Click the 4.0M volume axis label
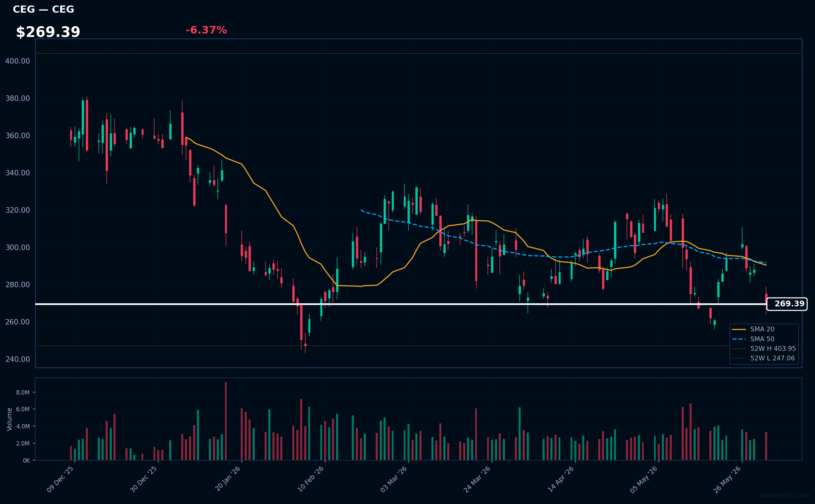This screenshot has width=815, height=504. 23,426
